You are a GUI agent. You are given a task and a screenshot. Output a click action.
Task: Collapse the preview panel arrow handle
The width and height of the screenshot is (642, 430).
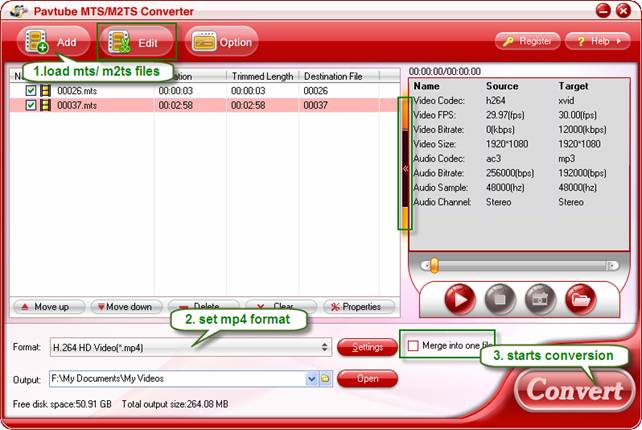click(x=405, y=168)
